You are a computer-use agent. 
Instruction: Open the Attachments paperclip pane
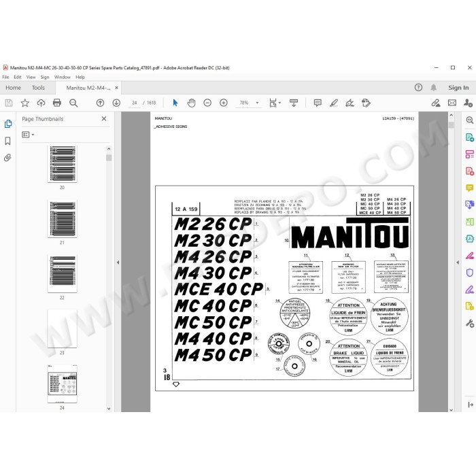7,158
